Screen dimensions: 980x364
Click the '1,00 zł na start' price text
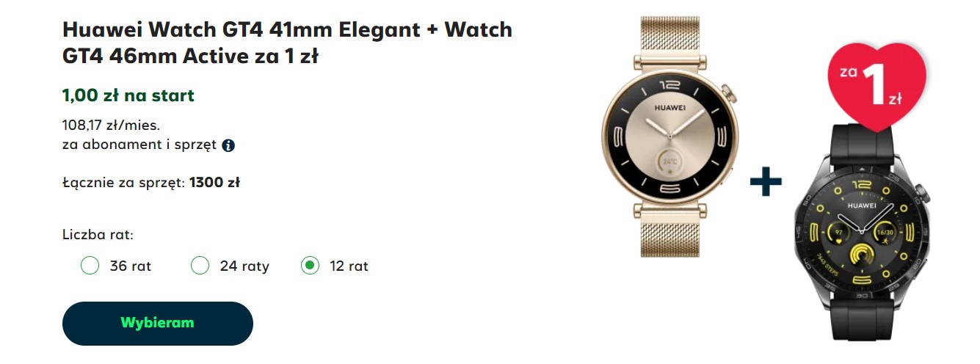[x=128, y=95]
